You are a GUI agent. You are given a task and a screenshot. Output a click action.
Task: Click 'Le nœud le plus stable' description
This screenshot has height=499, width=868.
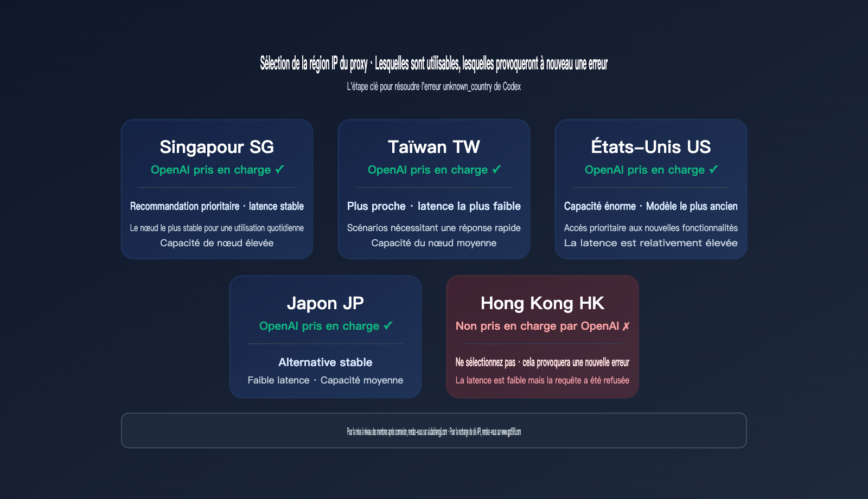(217, 228)
